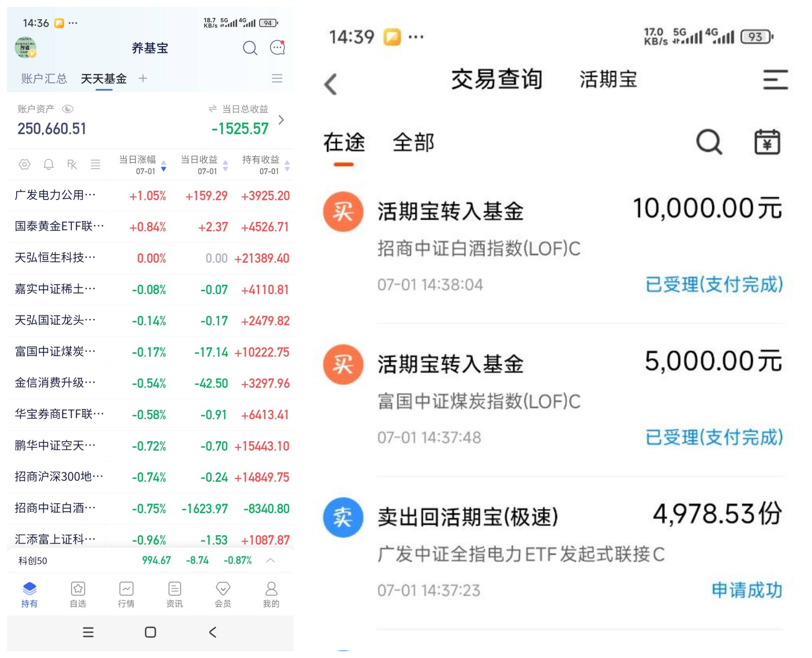
Task: Open 富国中证煤炭 holding row
Action: pyautogui.click(x=150, y=352)
